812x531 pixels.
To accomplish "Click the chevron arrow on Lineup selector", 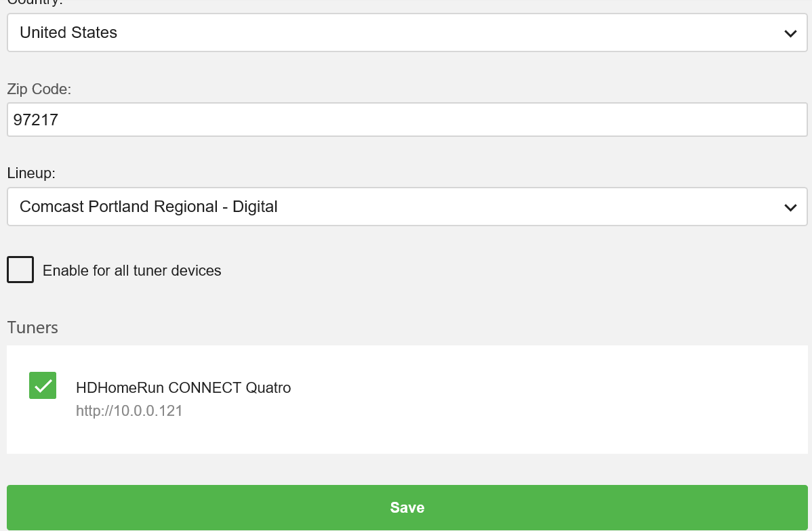I will (790, 207).
